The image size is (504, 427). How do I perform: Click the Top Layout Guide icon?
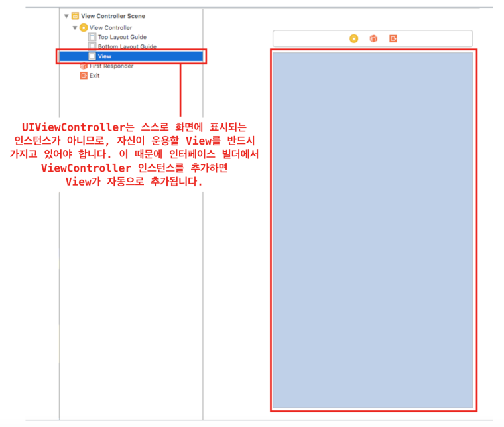coord(92,37)
